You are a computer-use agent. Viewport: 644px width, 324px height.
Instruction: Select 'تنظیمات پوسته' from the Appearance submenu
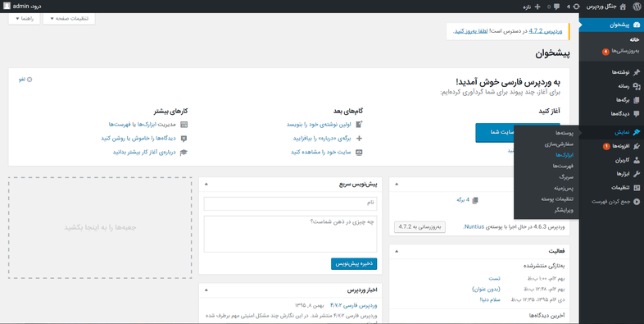tap(558, 199)
